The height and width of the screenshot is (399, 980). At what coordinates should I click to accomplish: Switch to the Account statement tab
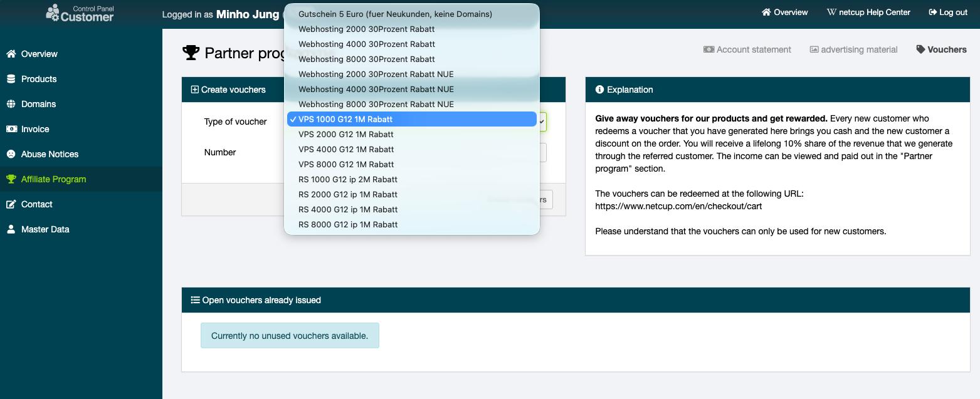[x=747, y=49]
